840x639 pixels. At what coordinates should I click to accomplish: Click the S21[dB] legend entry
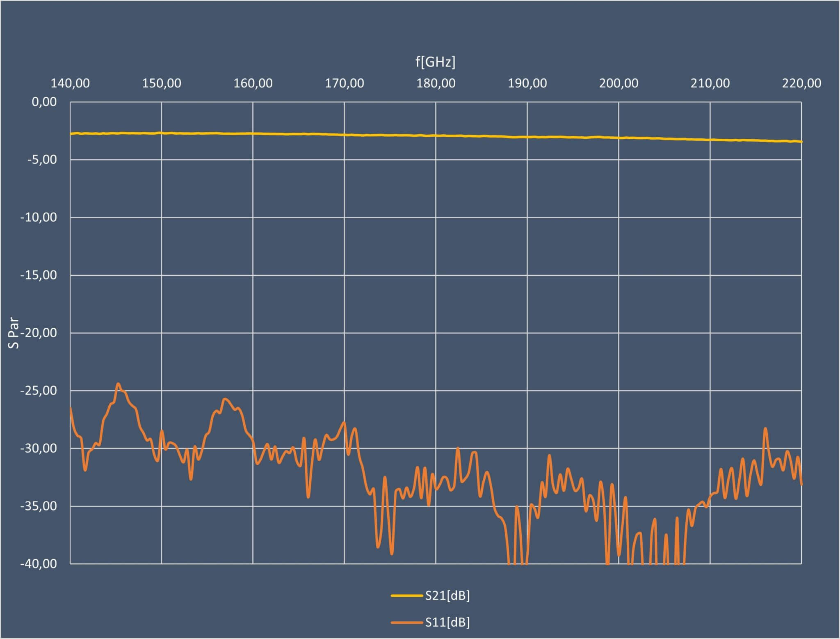[447, 595]
